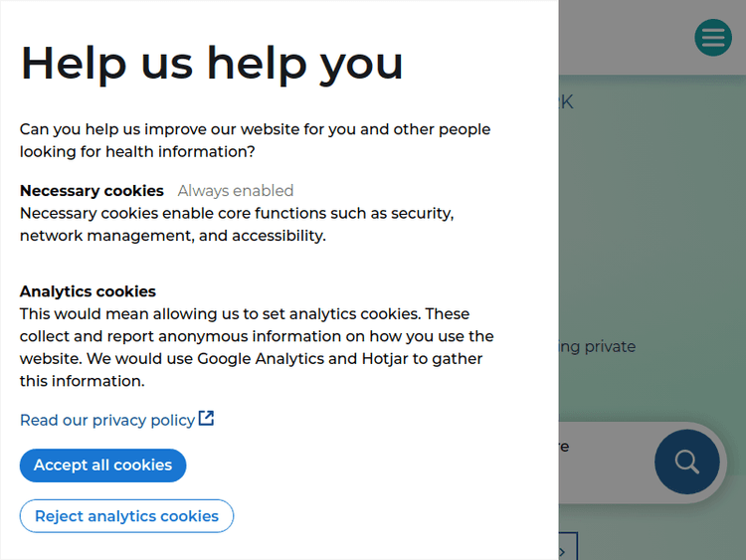Click the 'ing private' text behind the overlay
Image resolution: width=746 pixels, height=560 pixels.
[597, 346]
